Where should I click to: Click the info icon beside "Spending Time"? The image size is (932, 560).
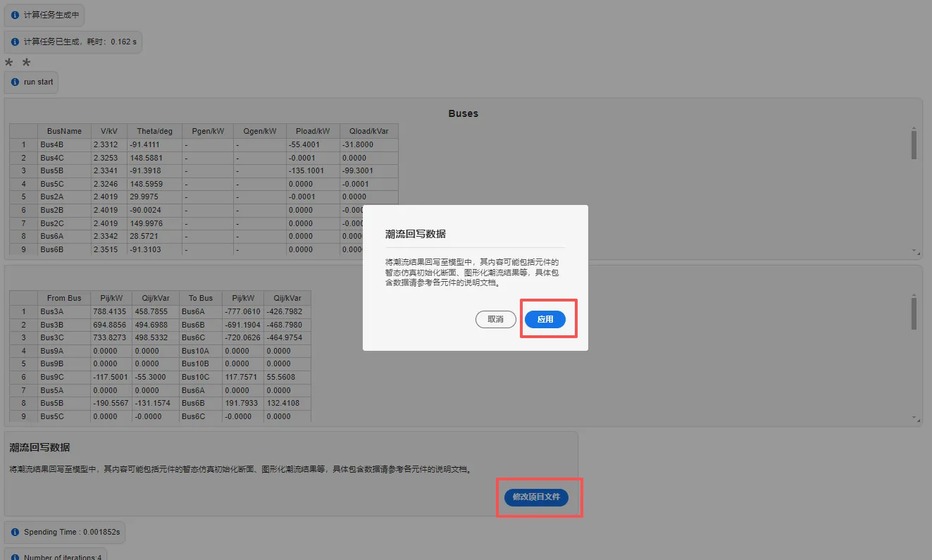click(x=15, y=532)
